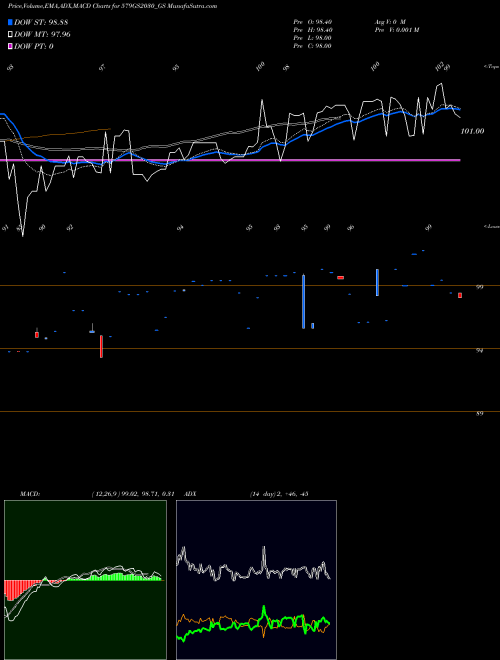Select the 'DOW ST: 98.88' legend text

(41, 22)
